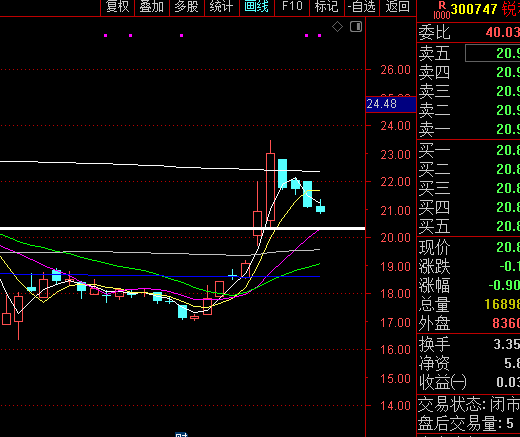Select the thick white horizontal drawn line
The width and height of the screenshot is (520, 437).
click(x=182, y=228)
